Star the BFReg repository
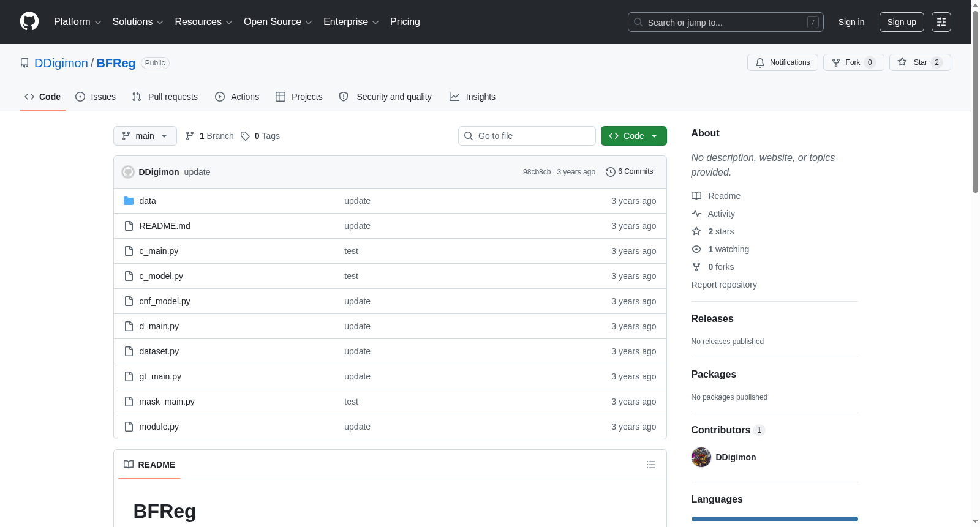 [x=920, y=62]
